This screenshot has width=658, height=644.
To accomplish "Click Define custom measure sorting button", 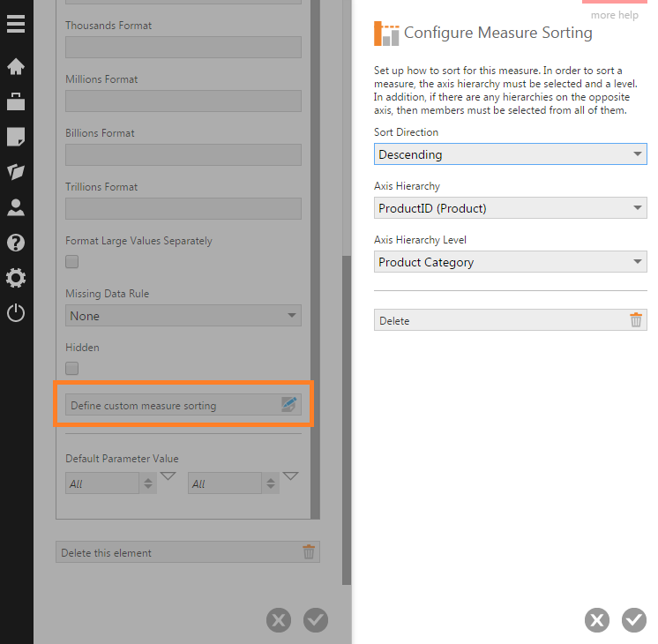I will pos(183,405).
